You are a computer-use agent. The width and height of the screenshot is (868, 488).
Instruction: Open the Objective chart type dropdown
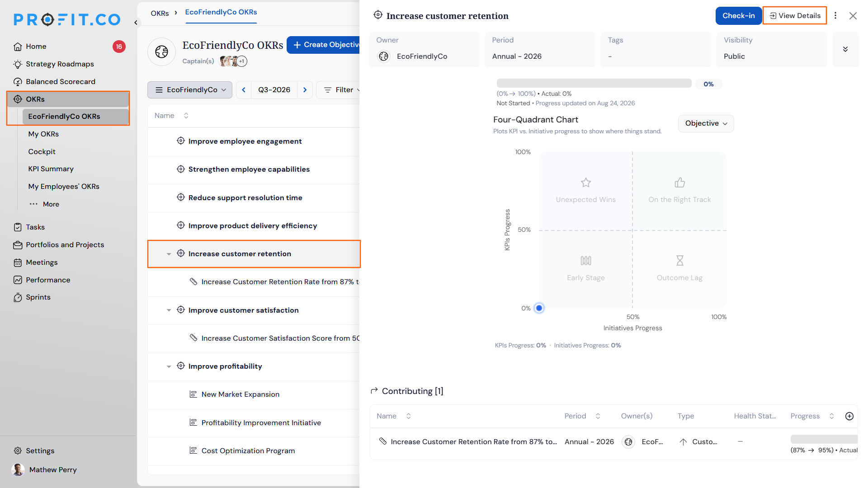[x=706, y=123]
